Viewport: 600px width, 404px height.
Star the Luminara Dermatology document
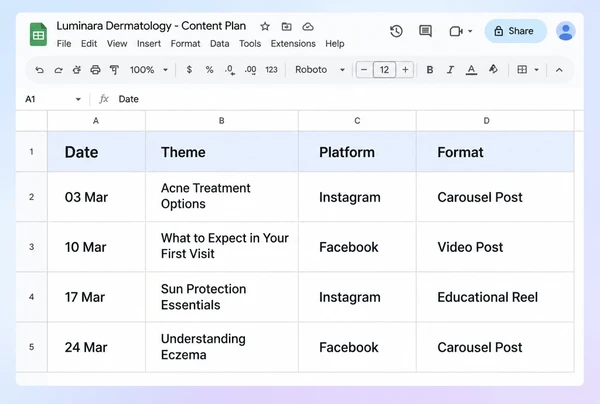coord(265,26)
